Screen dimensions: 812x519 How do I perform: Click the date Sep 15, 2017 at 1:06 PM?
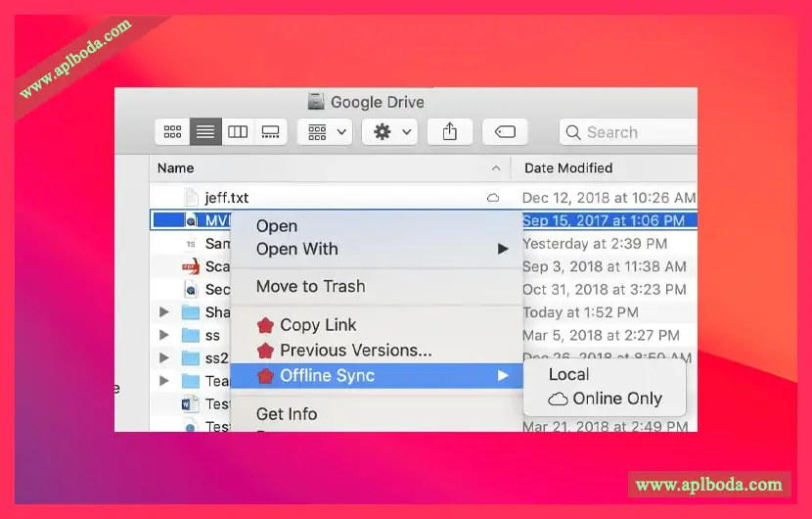click(604, 221)
